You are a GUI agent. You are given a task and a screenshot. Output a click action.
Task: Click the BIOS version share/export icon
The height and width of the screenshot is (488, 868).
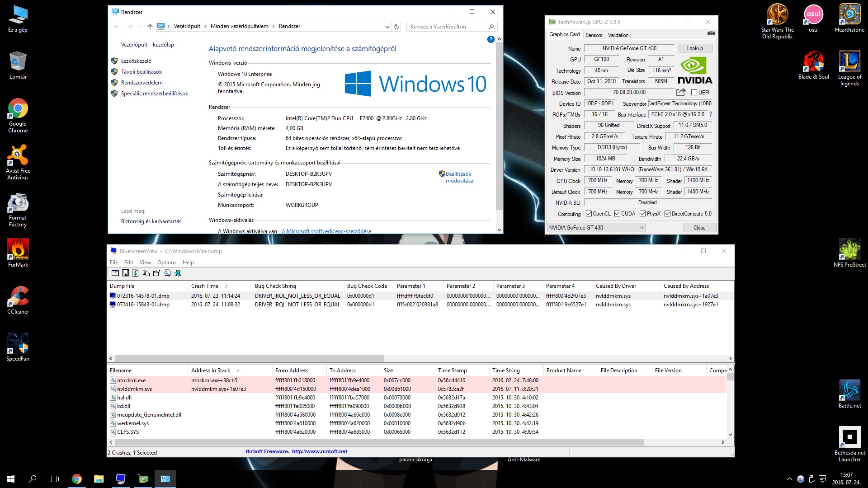(x=680, y=92)
